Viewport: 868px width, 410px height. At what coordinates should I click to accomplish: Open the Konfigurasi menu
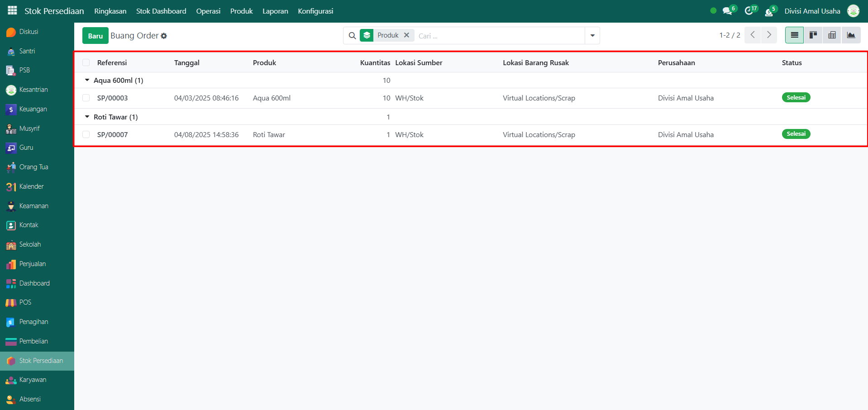315,11
